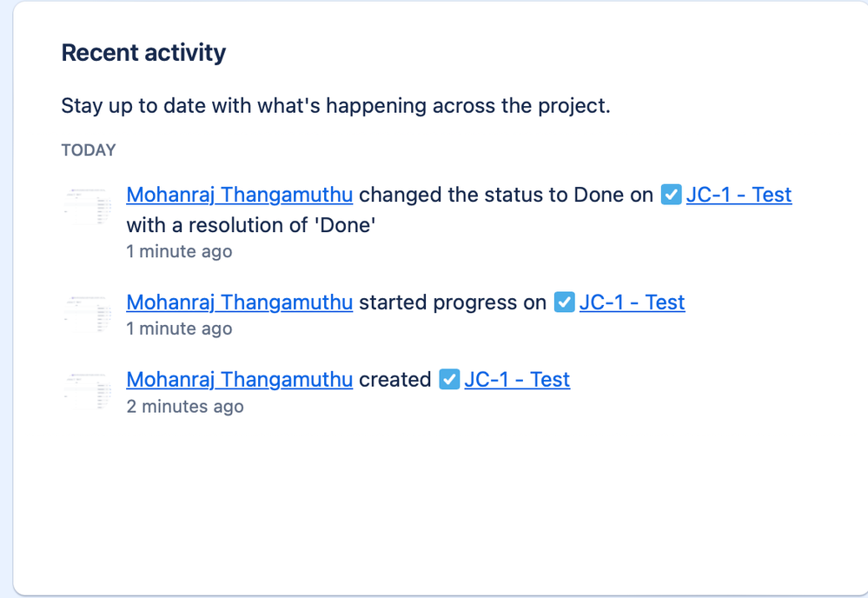Click the task icon next to the 'created' activity entry
Screen dimensions: 868x598
pyautogui.click(x=449, y=380)
